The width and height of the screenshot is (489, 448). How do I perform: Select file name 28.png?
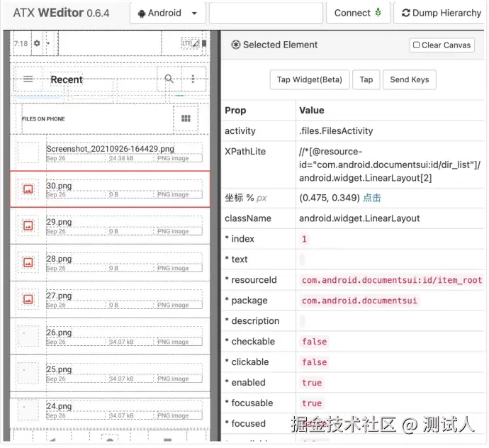pos(59,259)
